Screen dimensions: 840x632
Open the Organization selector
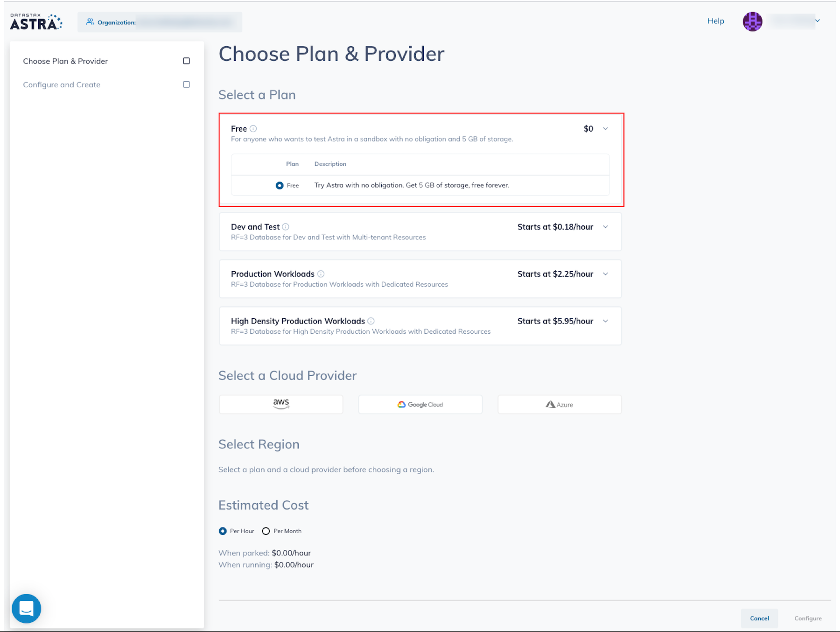(160, 22)
